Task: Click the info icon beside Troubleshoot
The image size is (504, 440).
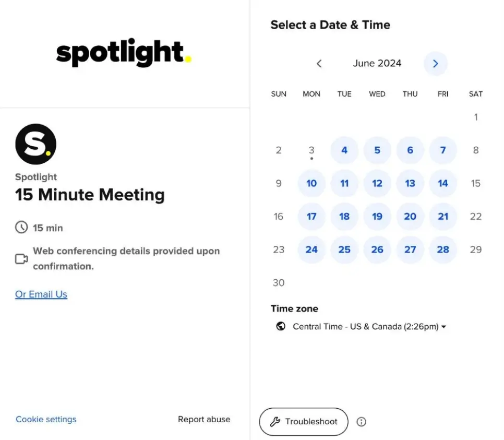Action: [361, 422]
